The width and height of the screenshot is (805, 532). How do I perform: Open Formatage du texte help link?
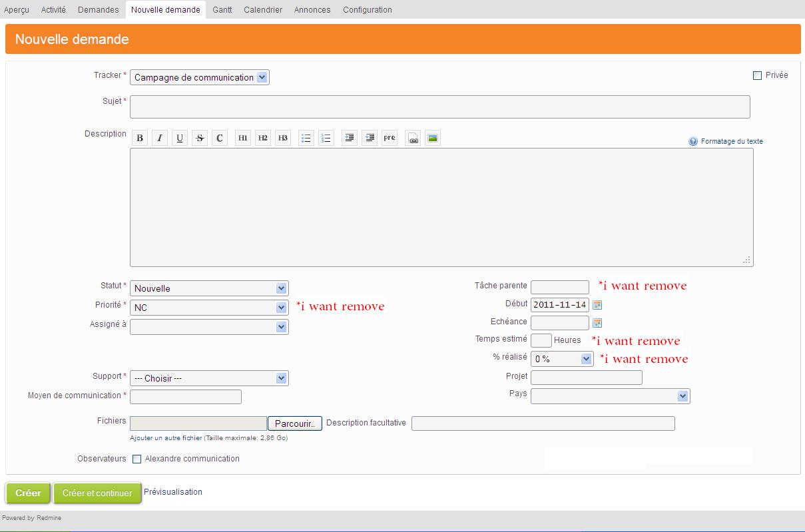pos(732,142)
